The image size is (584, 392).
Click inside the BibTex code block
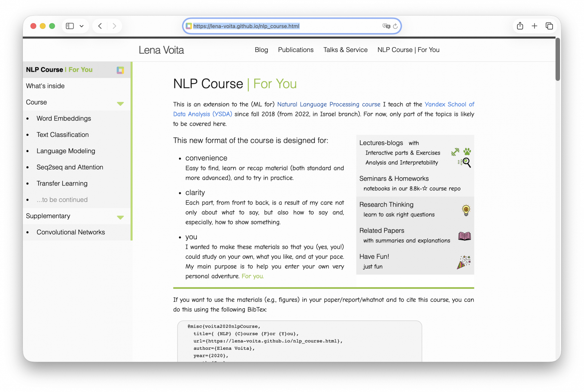click(x=299, y=341)
